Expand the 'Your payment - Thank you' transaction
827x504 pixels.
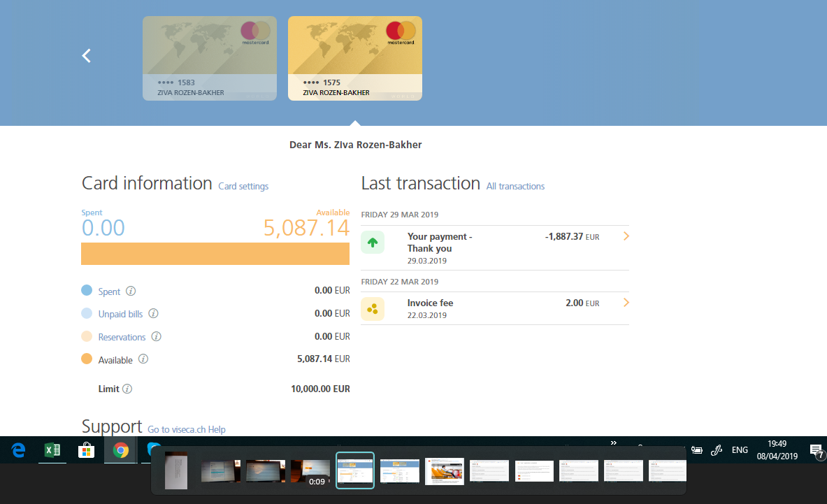click(x=626, y=236)
